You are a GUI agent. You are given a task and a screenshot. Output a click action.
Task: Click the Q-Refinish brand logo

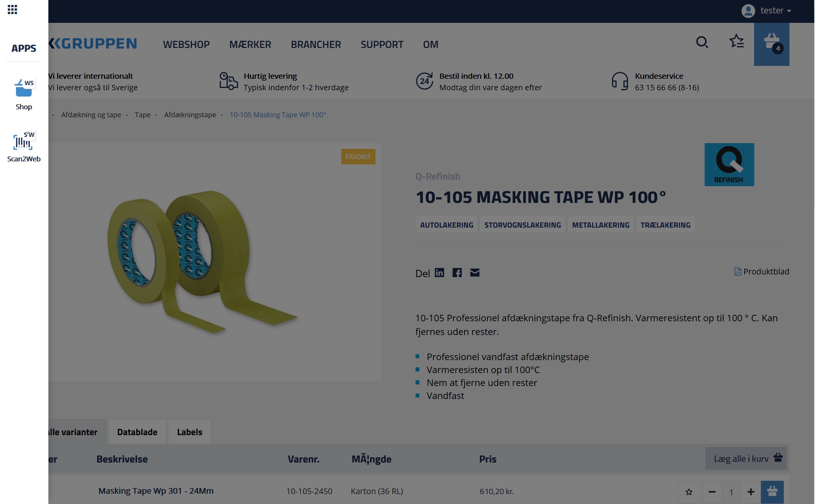[729, 164]
